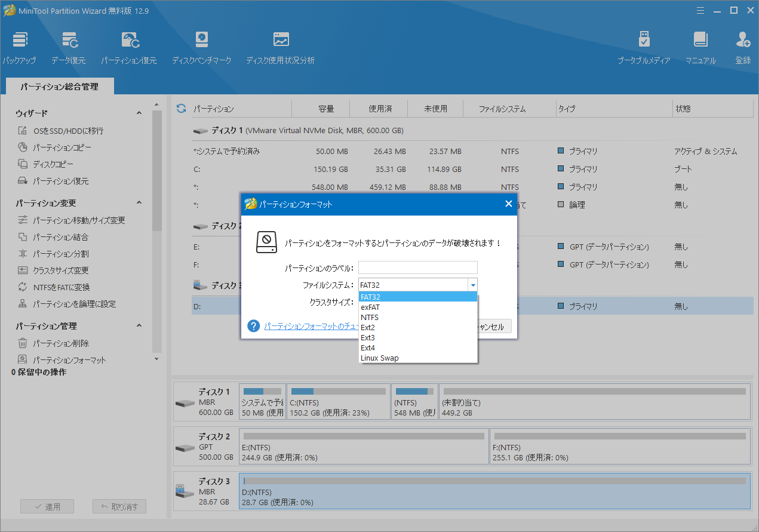
Task: Close the file system dropdown arrow
Action: tap(472, 285)
